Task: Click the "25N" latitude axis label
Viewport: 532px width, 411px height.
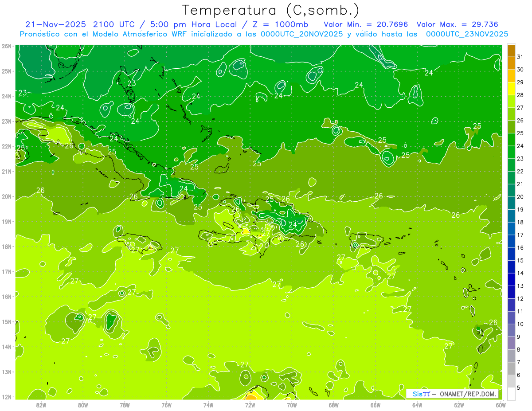Action: coord(6,71)
